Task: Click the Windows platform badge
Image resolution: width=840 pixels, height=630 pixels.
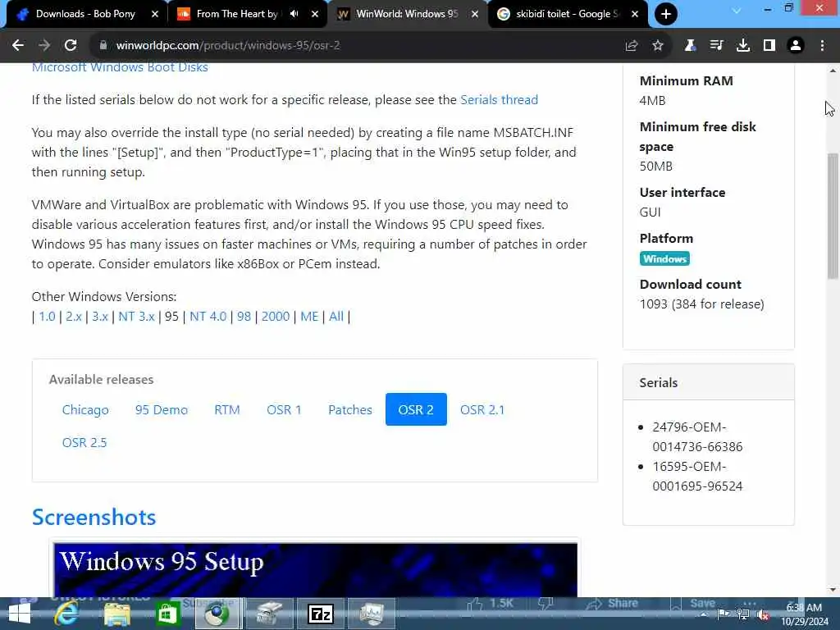Action: click(x=664, y=258)
